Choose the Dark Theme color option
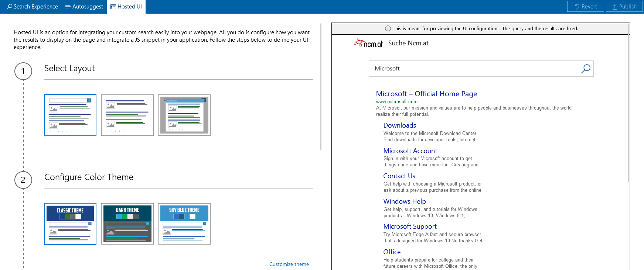The height and width of the screenshot is (270, 644). coord(127,224)
